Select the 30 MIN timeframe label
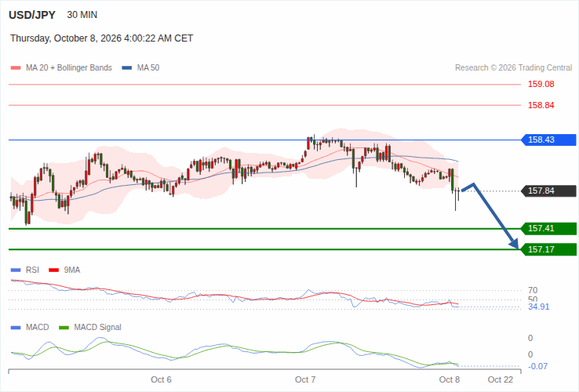The image size is (579, 392). click(x=82, y=15)
